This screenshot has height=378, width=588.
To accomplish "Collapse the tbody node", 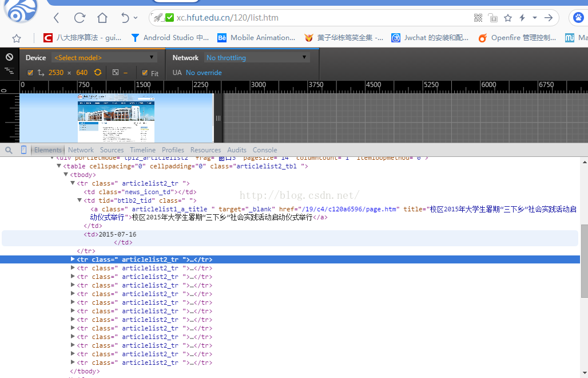I will (66, 175).
